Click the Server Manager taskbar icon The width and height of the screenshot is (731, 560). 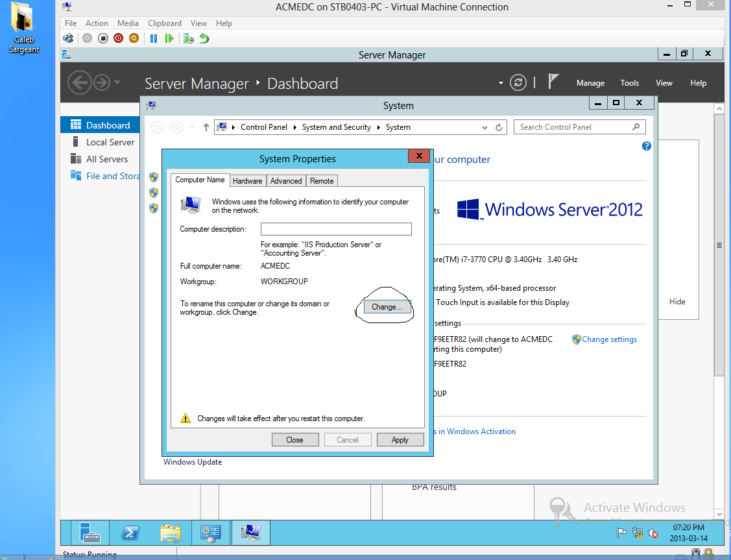pyautogui.click(x=90, y=533)
